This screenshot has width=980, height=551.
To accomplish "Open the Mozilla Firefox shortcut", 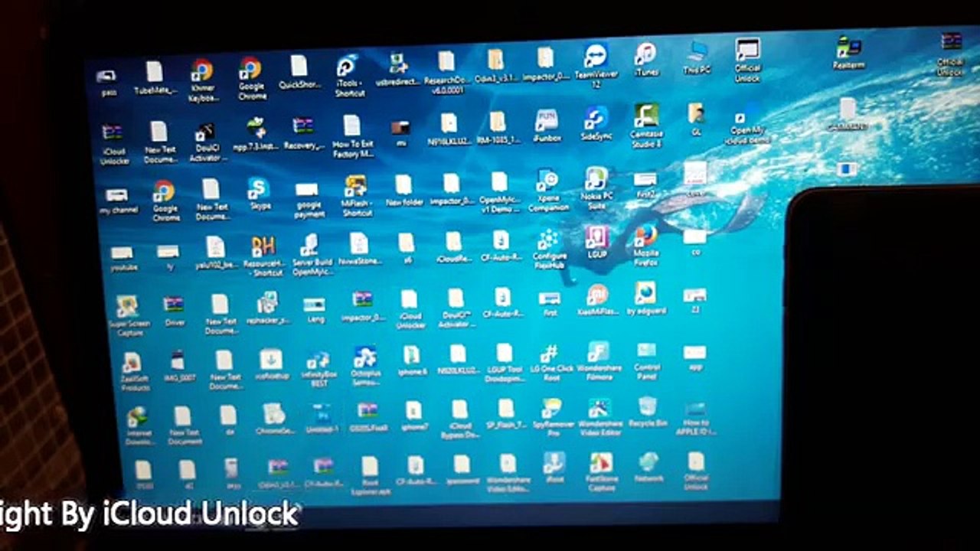I will point(646,246).
